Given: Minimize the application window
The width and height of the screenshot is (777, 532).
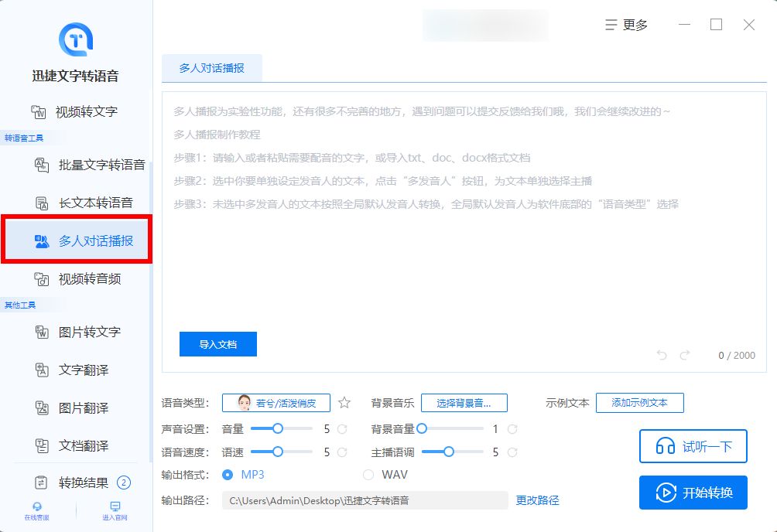Looking at the screenshot, I should pos(685,25).
